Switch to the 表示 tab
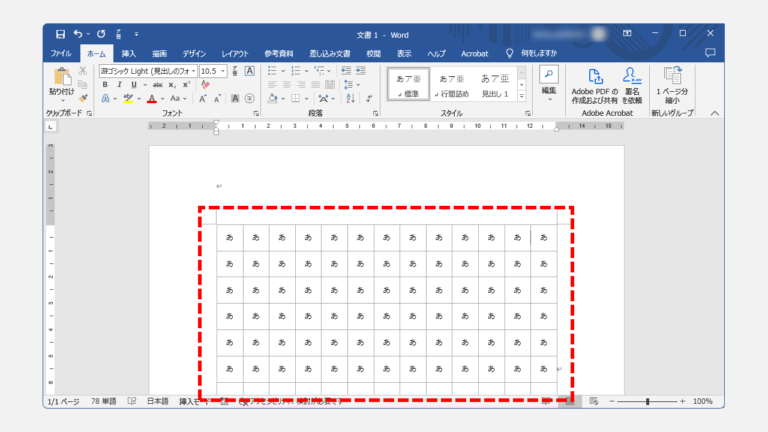The width and height of the screenshot is (768, 432). (x=404, y=53)
